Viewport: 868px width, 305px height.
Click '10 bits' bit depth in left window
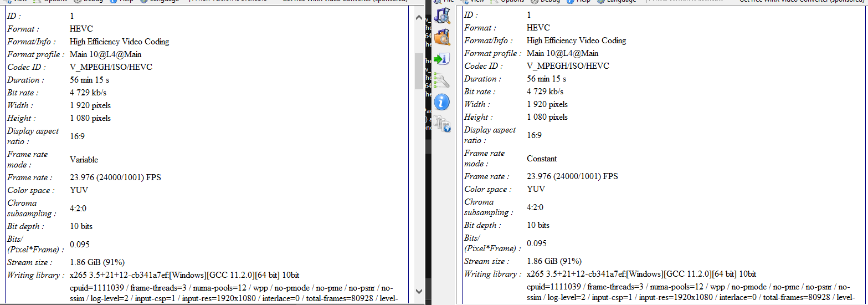pyautogui.click(x=81, y=226)
